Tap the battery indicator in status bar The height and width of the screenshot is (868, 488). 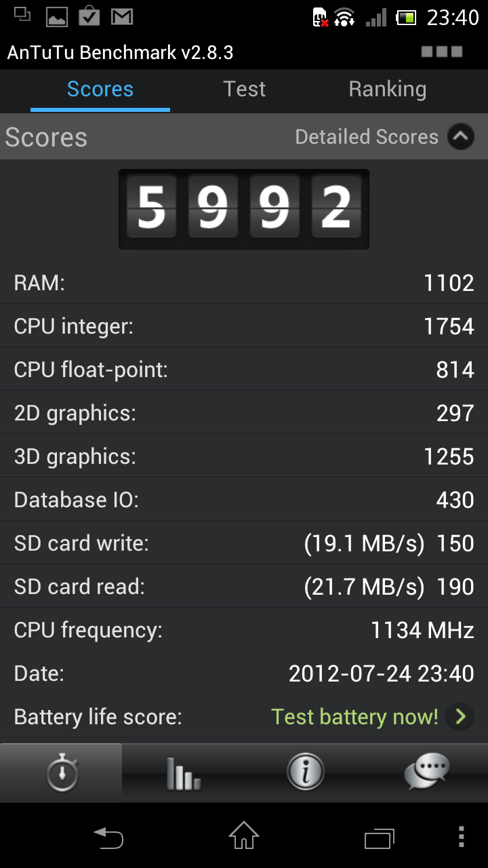(405, 17)
